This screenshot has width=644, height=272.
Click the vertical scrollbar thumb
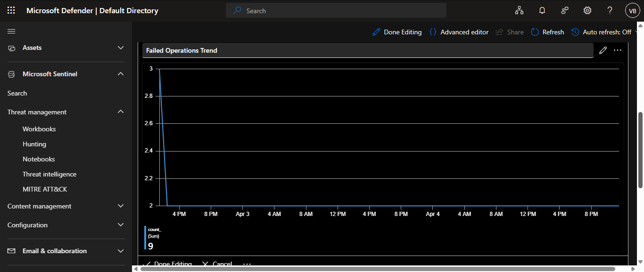tap(640, 150)
